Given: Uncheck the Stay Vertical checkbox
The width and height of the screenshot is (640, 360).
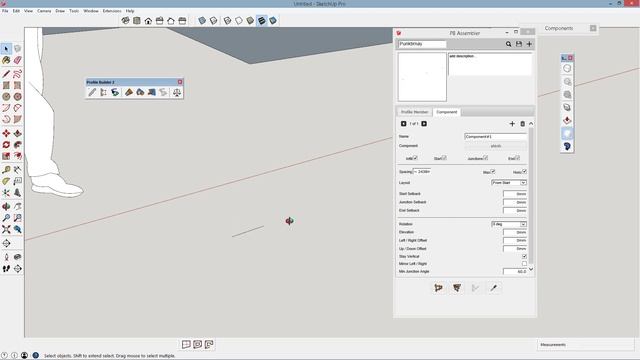Looking at the screenshot, I should [x=524, y=256].
